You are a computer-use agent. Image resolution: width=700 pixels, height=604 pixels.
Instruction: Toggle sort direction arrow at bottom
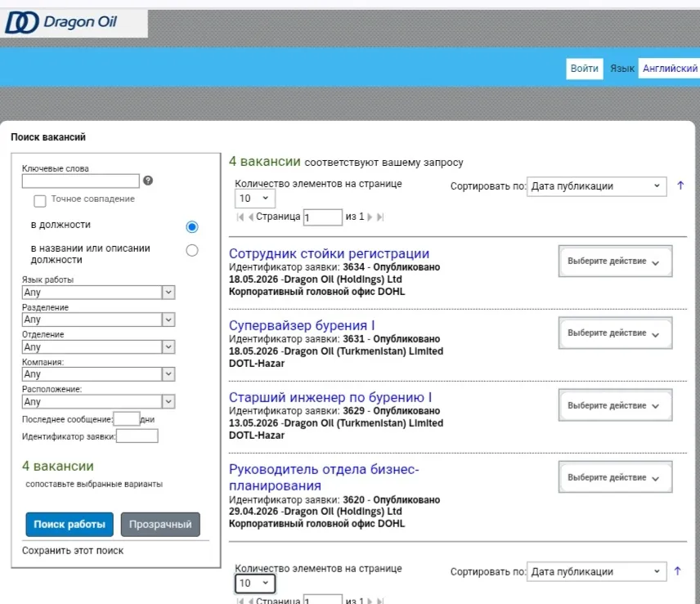pyautogui.click(x=677, y=570)
